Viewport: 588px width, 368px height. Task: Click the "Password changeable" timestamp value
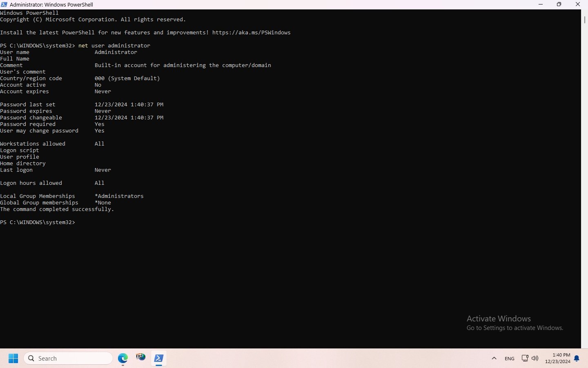point(129,118)
